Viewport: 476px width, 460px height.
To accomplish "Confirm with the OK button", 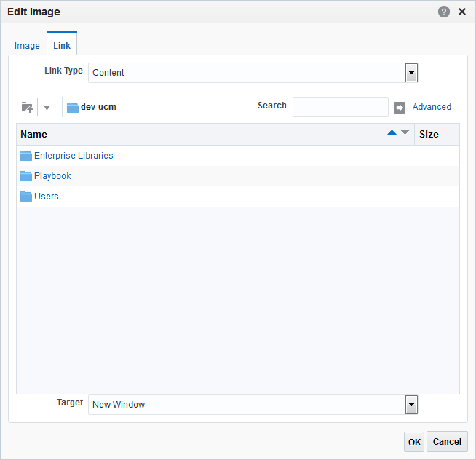I will coord(414,442).
